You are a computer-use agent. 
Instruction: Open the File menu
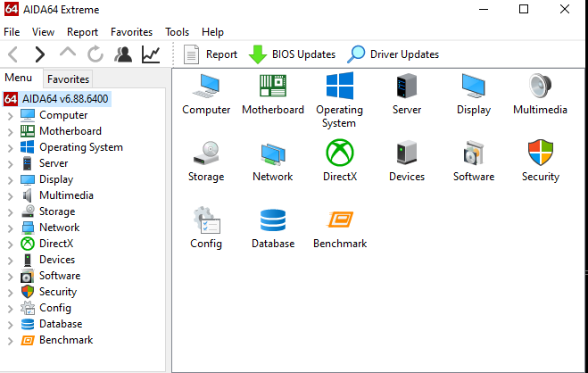[x=12, y=32]
